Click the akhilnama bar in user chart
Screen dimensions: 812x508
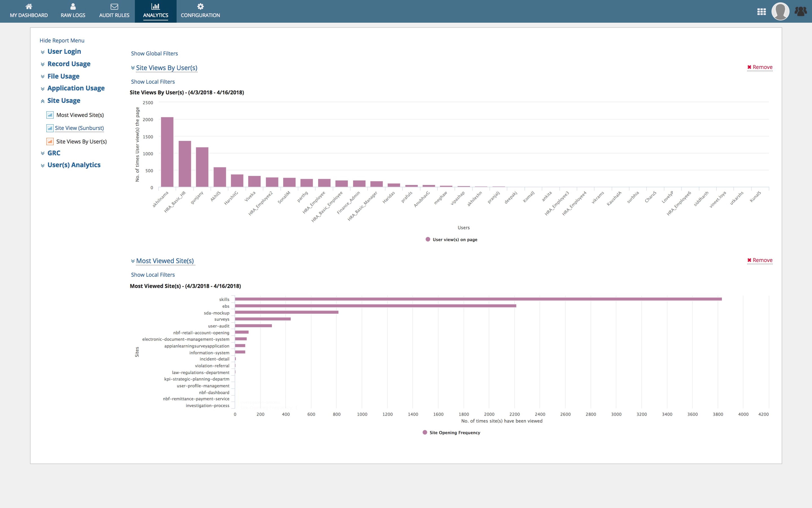click(x=167, y=152)
